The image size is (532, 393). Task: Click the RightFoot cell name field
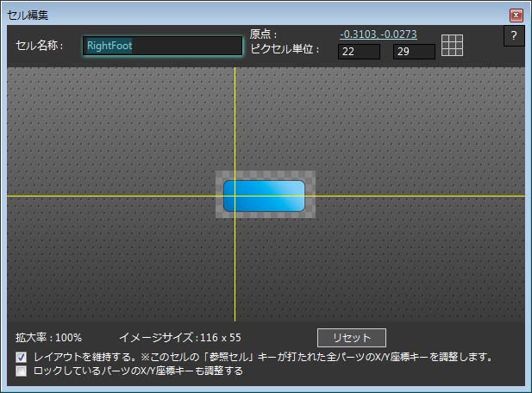[162, 46]
